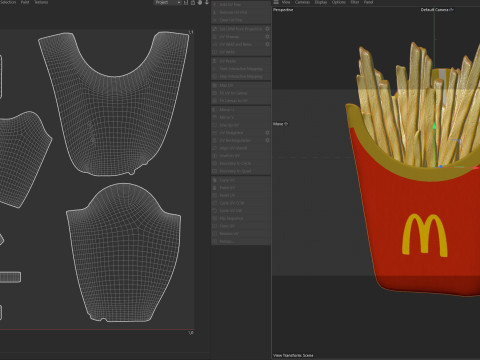Open the viewport Filter menu
The height and width of the screenshot is (360, 480).
click(x=355, y=2)
